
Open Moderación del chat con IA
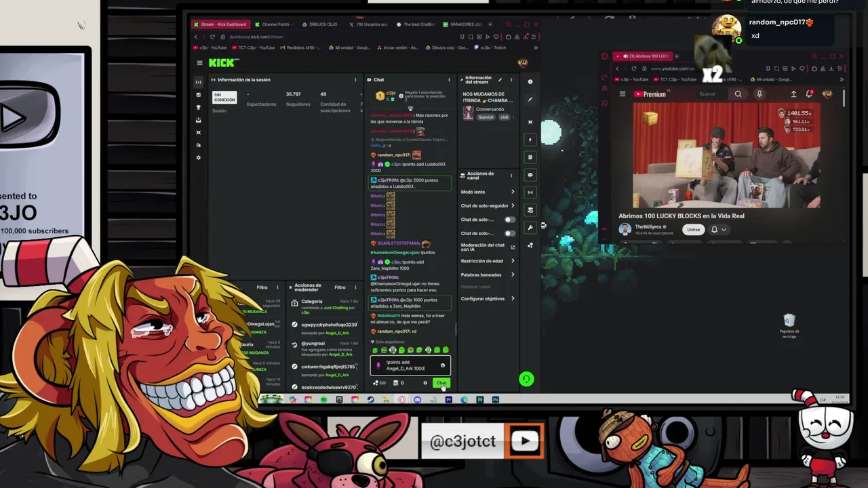[x=487, y=247]
